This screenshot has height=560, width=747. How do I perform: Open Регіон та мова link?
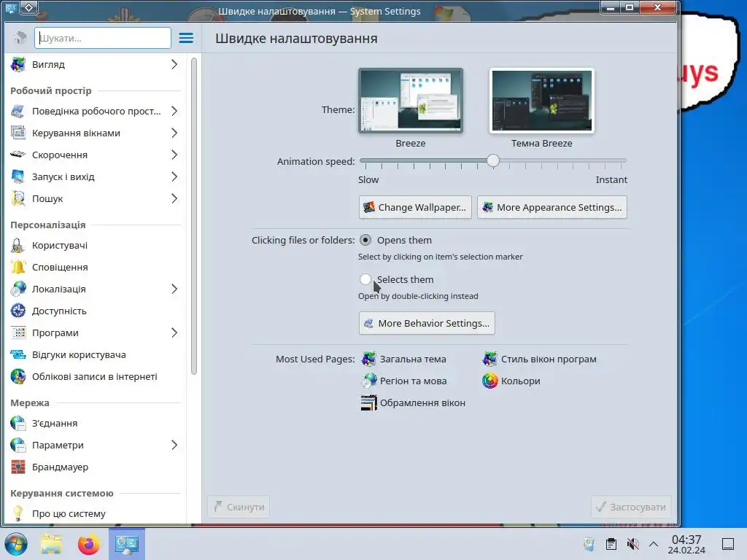click(404, 381)
